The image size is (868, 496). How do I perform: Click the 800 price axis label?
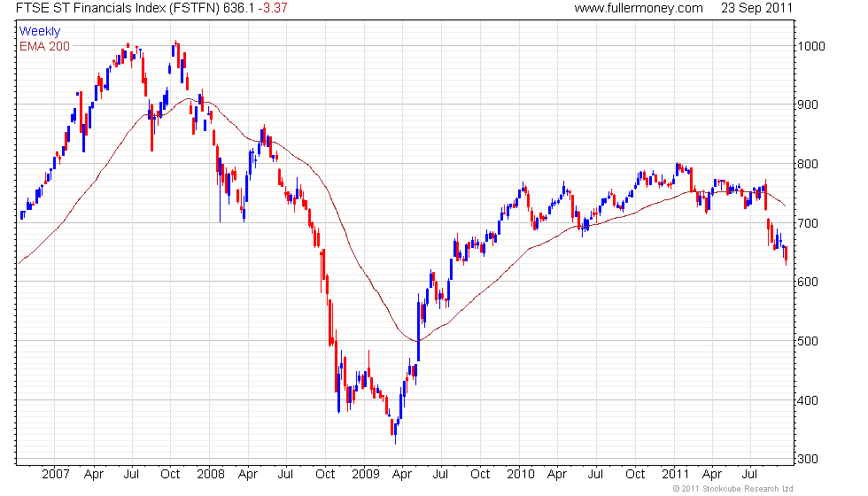click(x=808, y=165)
